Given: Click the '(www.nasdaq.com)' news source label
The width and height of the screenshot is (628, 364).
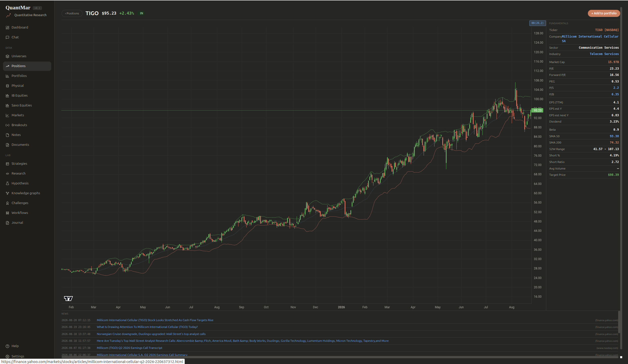Looking at the screenshot, I should (607, 348).
